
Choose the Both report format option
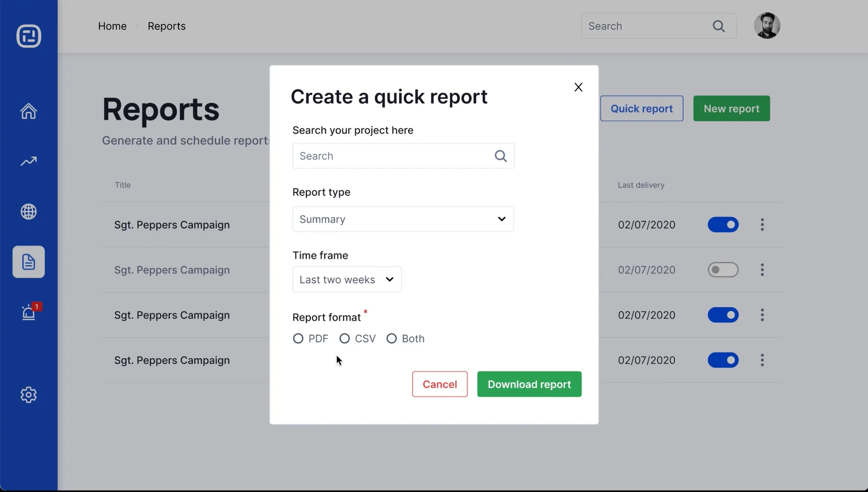tap(392, 338)
